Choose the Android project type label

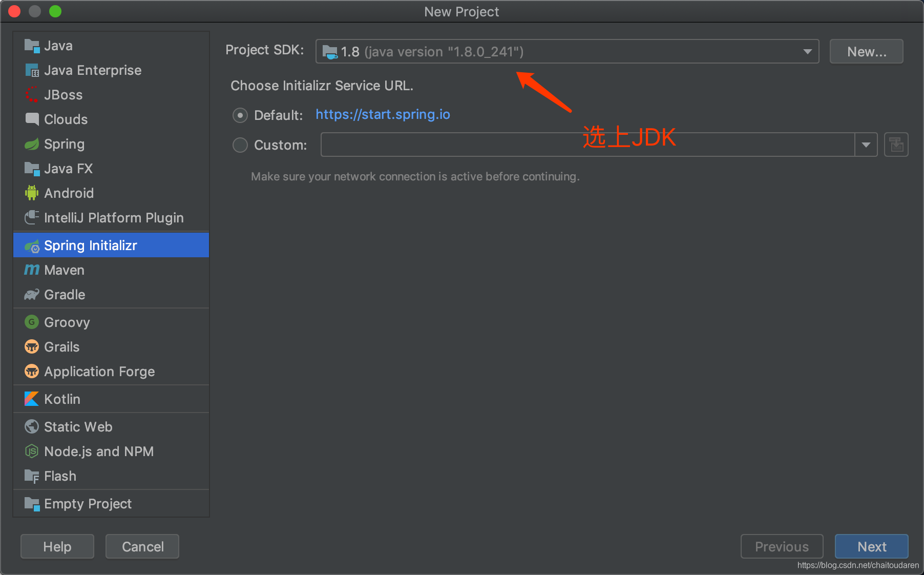(x=69, y=193)
